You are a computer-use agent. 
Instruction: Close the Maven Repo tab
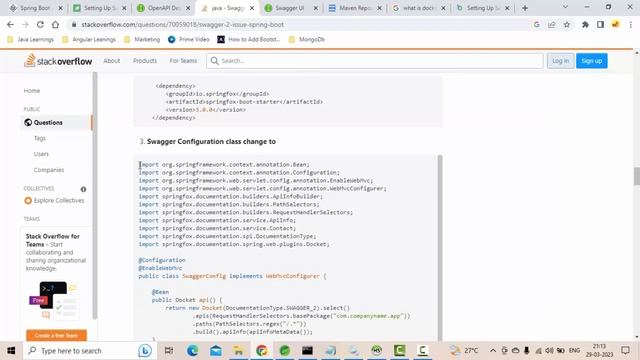[x=379, y=8]
